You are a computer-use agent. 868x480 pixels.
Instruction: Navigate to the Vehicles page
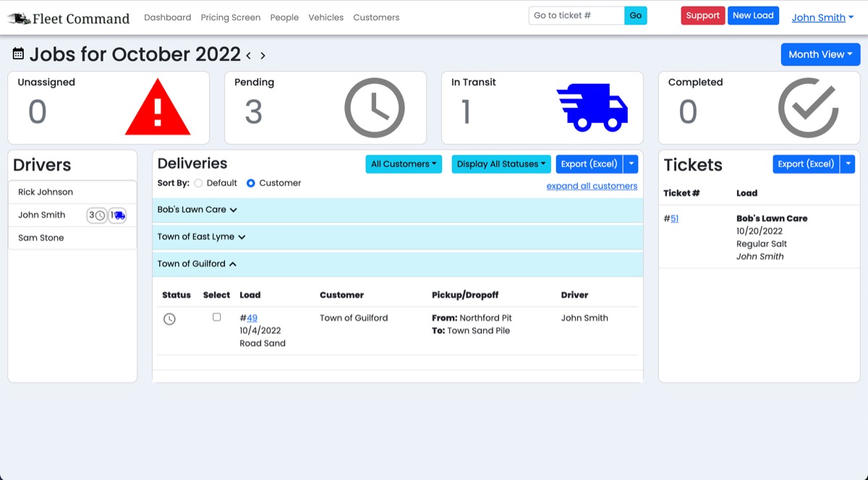pos(325,17)
